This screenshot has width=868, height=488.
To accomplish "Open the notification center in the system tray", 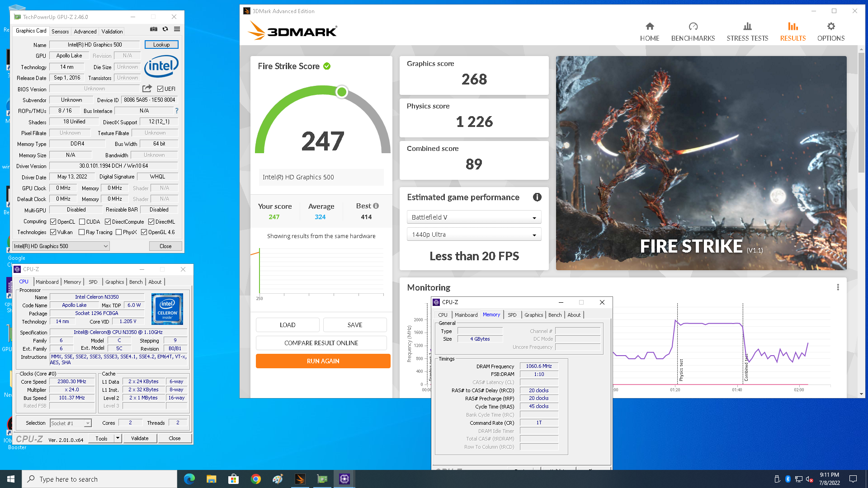I will pyautogui.click(x=853, y=479).
